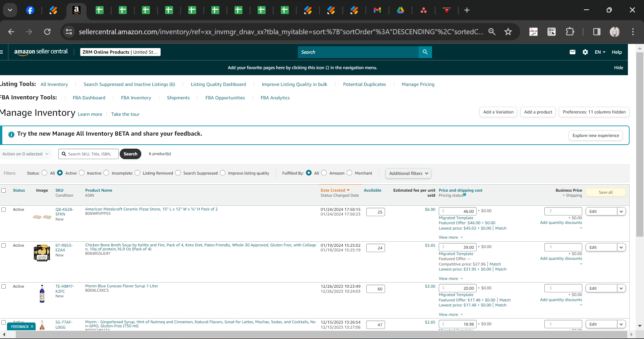
Task: Open the QR code extension icon
Action: 551,32
